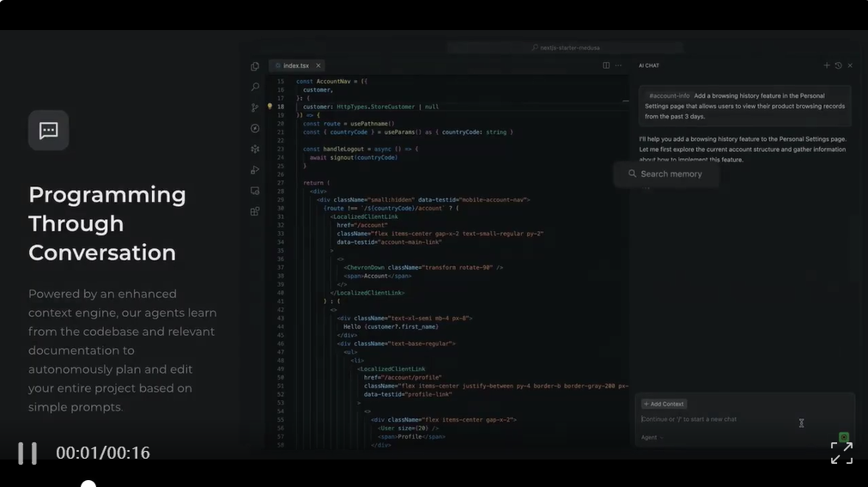Click 'href="/account/profile"' on line 50
Image resolution: width=868 pixels, height=487 pixels.
click(403, 377)
